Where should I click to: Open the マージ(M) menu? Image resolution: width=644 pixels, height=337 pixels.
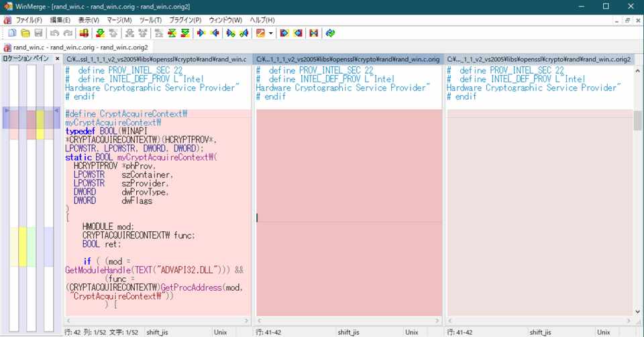119,20
